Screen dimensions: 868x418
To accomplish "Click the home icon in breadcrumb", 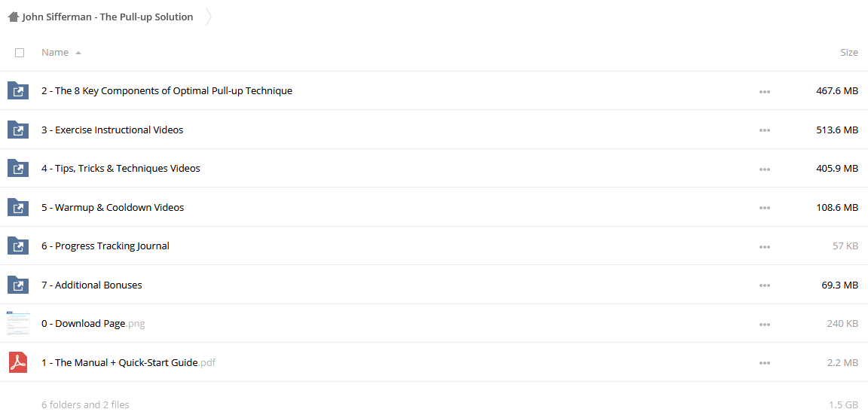I will 14,17.
